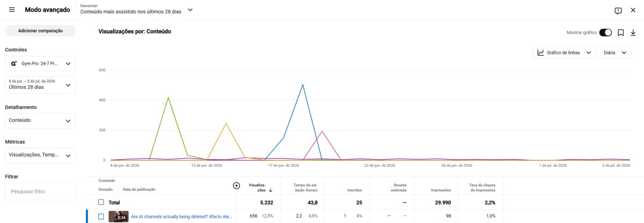Screen dimensions: 644x223
Task: Click the green line peak on chart
Action: (x=169, y=98)
